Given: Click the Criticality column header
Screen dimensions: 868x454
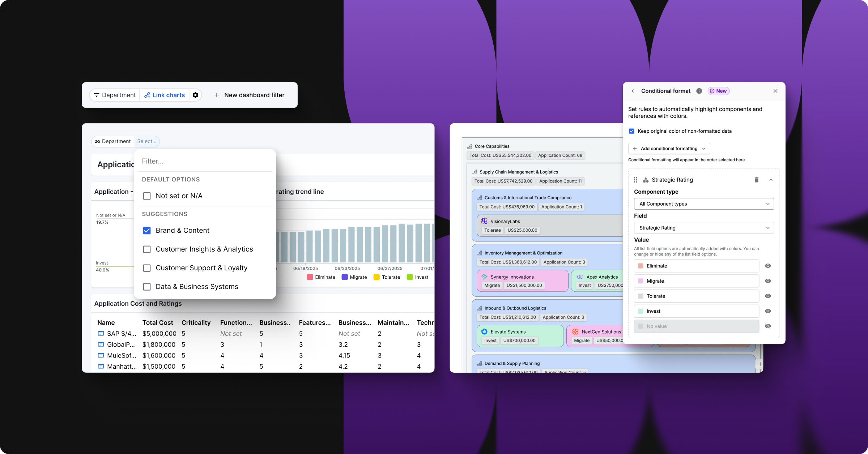Looking at the screenshot, I should click(196, 322).
